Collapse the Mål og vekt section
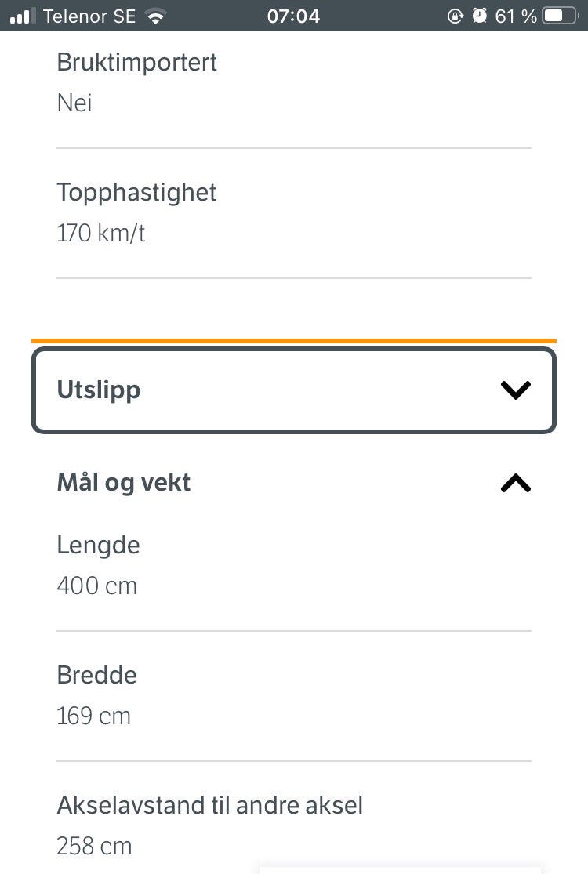 (x=294, y=483)
